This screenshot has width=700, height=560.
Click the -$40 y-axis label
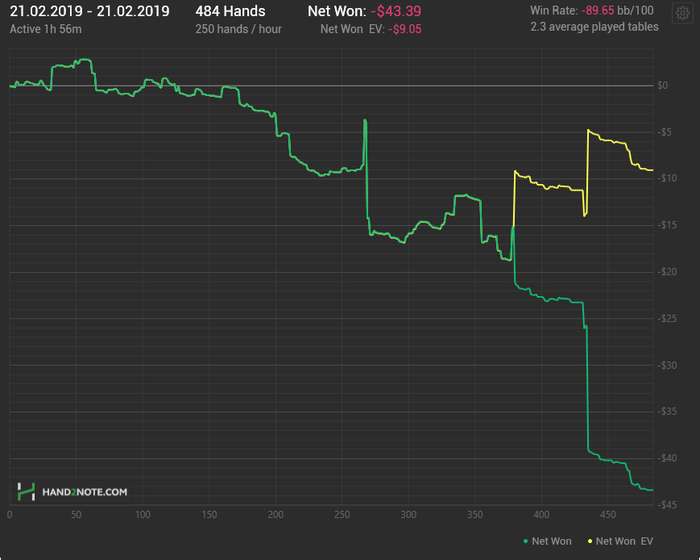pyautogui.click(x=667, y=458)
